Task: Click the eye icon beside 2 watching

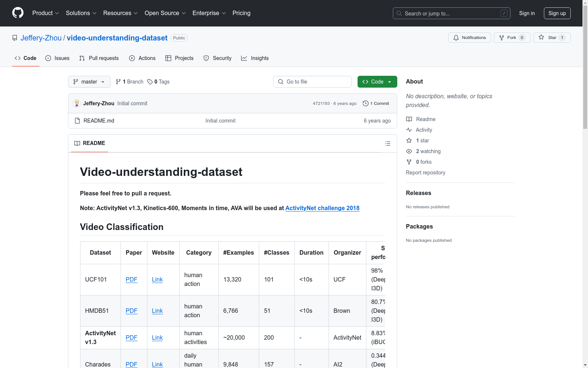Action: pos(409,151)
